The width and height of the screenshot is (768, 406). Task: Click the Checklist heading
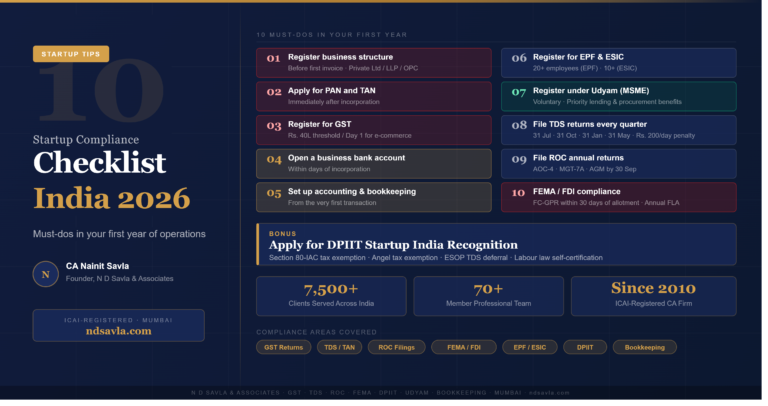[x=100, y=163]
